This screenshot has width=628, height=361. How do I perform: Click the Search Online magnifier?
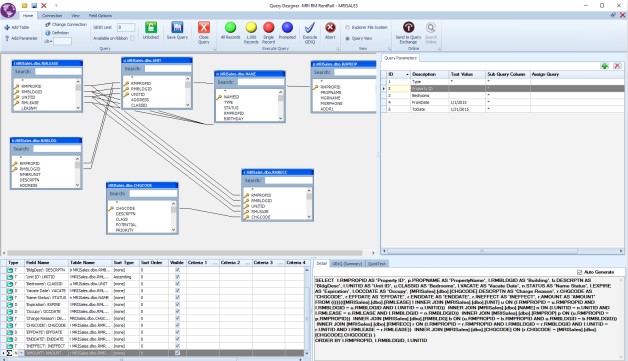(431, 27)
